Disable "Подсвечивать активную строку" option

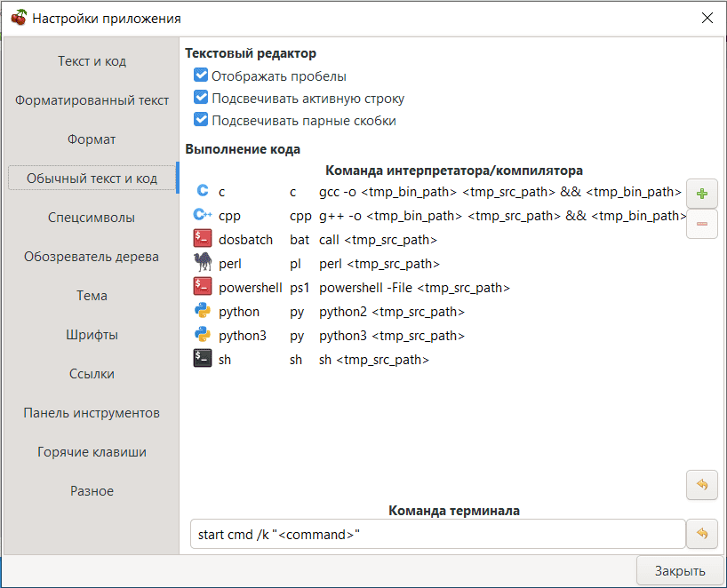pos(201,99)
